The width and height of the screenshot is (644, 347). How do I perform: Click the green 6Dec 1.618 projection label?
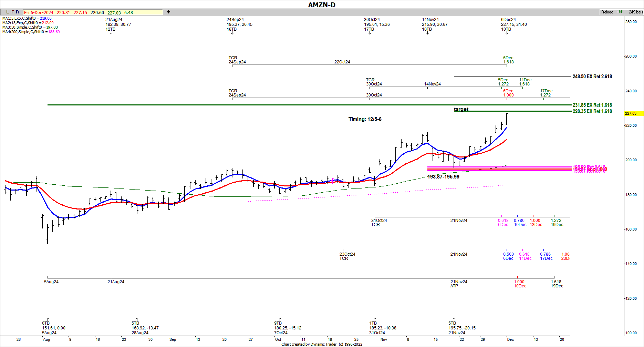(508, 60)
